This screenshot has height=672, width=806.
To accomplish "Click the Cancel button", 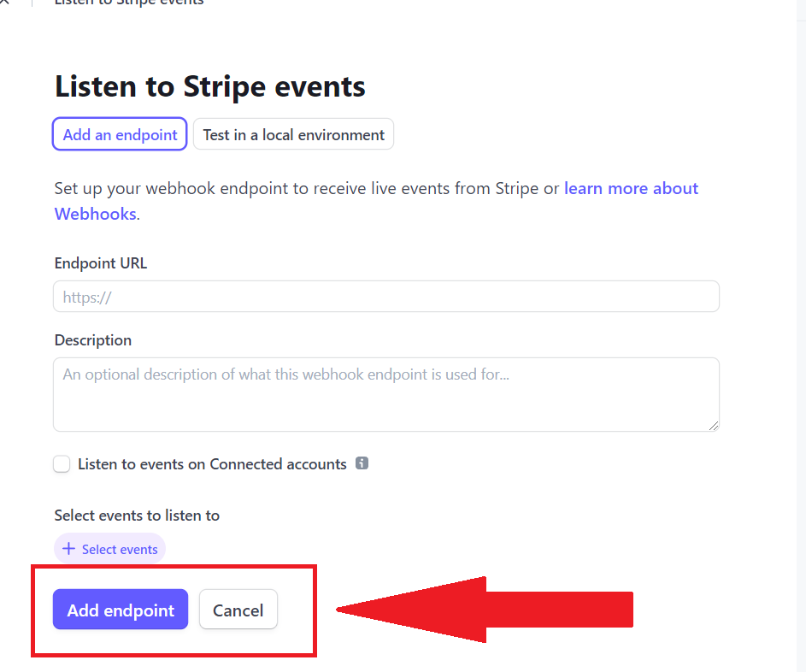I will click(x=238, y=610).
